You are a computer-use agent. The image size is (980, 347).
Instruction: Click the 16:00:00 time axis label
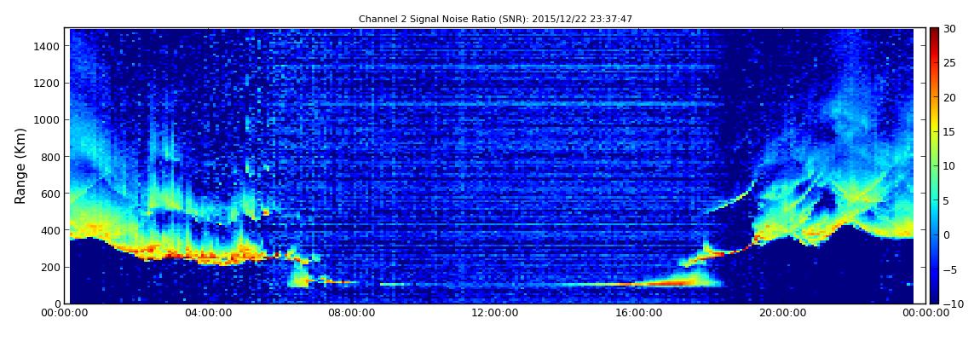pyautogui.click(x=637, y=313)
